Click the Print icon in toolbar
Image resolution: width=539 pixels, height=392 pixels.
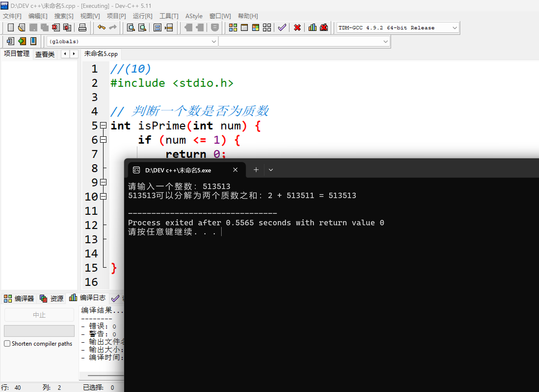coord(82,27)
